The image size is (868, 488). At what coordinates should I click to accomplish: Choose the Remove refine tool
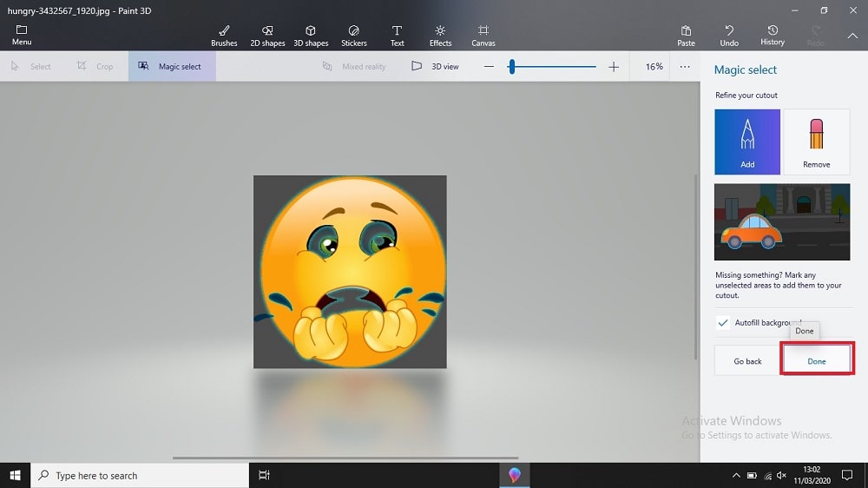817,142
